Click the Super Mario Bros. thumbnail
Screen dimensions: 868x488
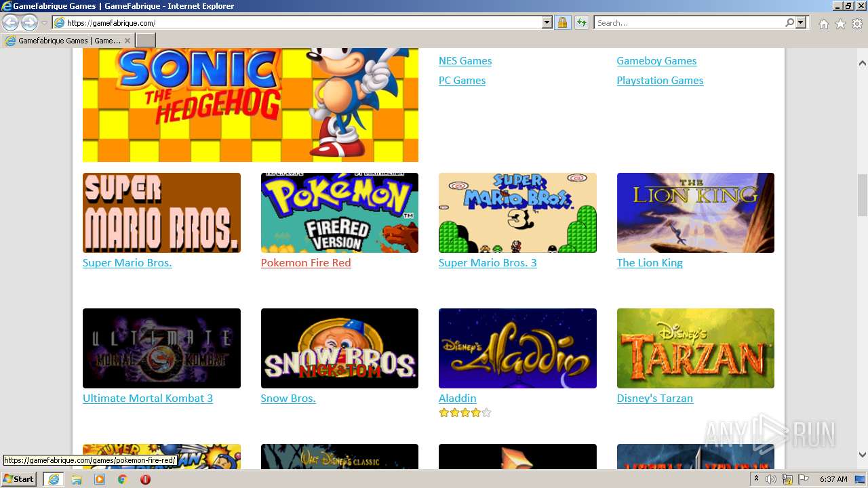click(x=161, y=213)
